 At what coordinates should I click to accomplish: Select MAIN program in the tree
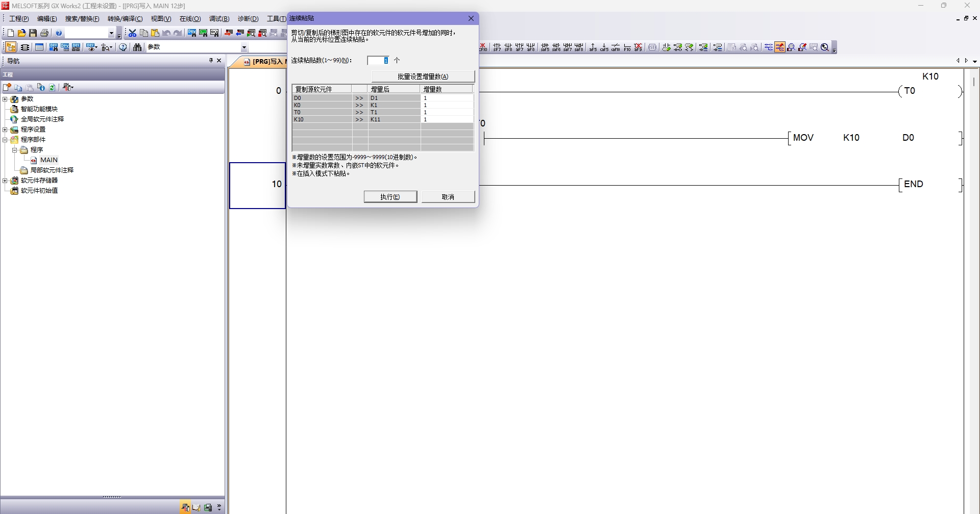click(x=49, y=160)
